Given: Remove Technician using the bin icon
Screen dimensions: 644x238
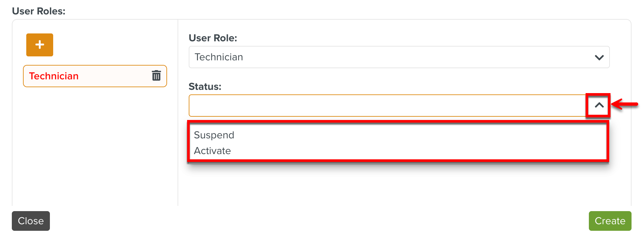Looking at the screenshot, I should click(x=156, y=76).
